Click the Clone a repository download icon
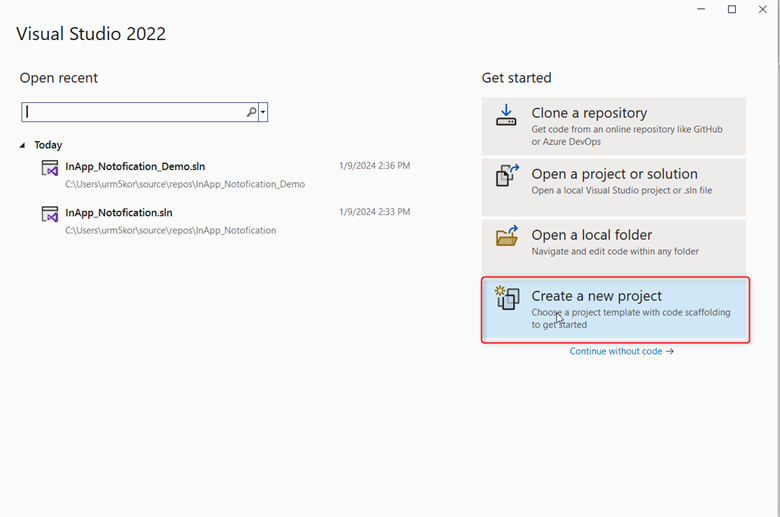This screenshot has width=780, height=517. coord(506,115)
